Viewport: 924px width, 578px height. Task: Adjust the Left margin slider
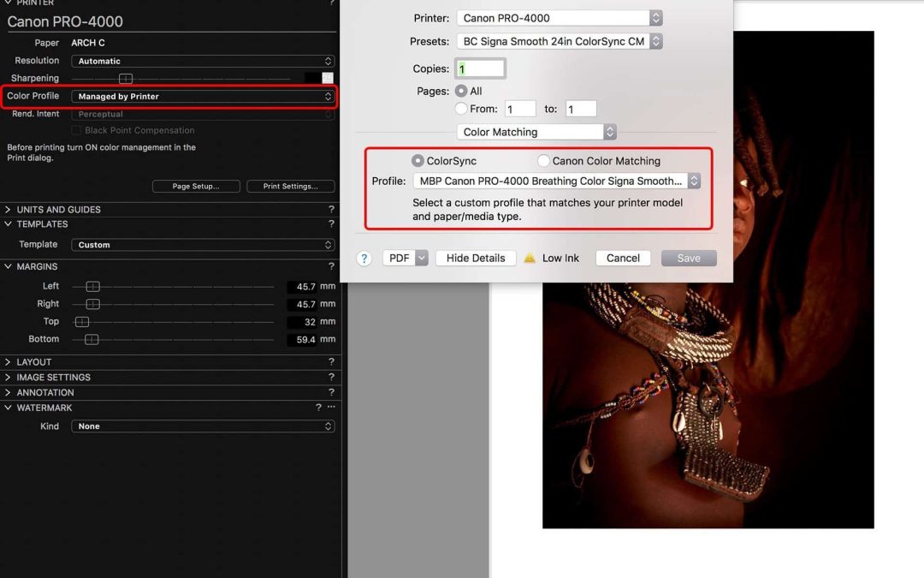(x=92, y=287)
